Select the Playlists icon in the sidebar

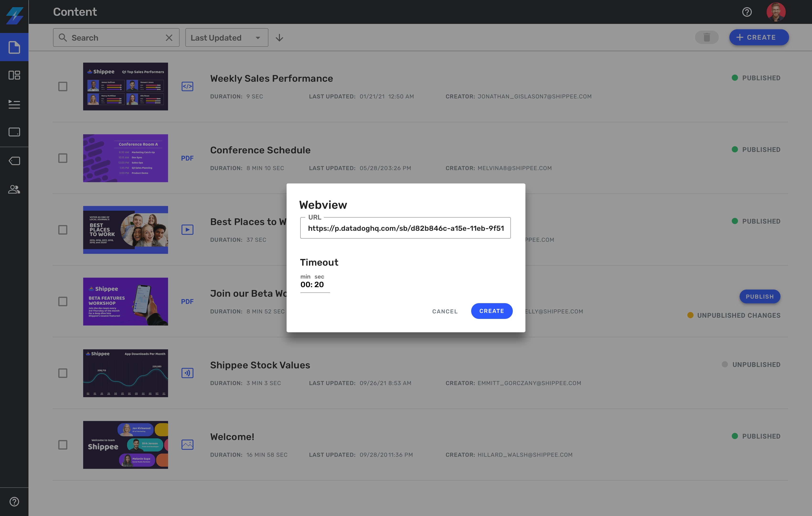click(x=14, y=105)
